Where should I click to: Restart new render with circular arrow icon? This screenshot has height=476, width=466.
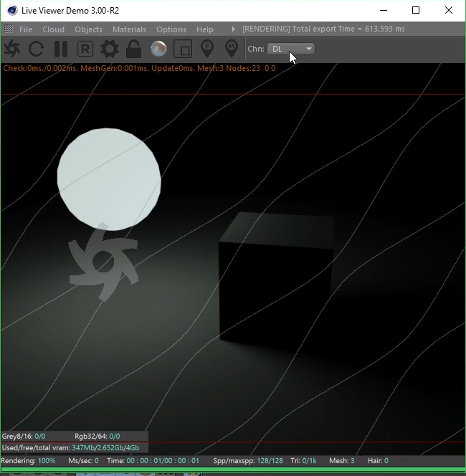pos(36,49)
